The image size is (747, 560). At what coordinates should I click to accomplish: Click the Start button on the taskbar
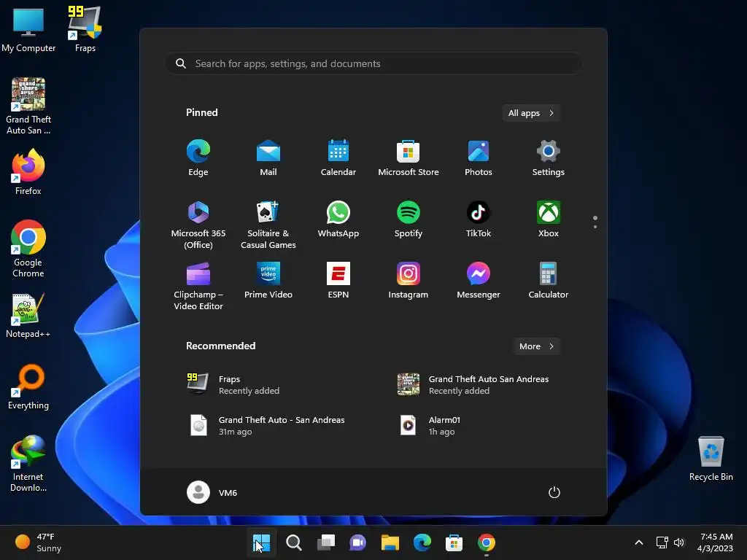tap(262, 542)
